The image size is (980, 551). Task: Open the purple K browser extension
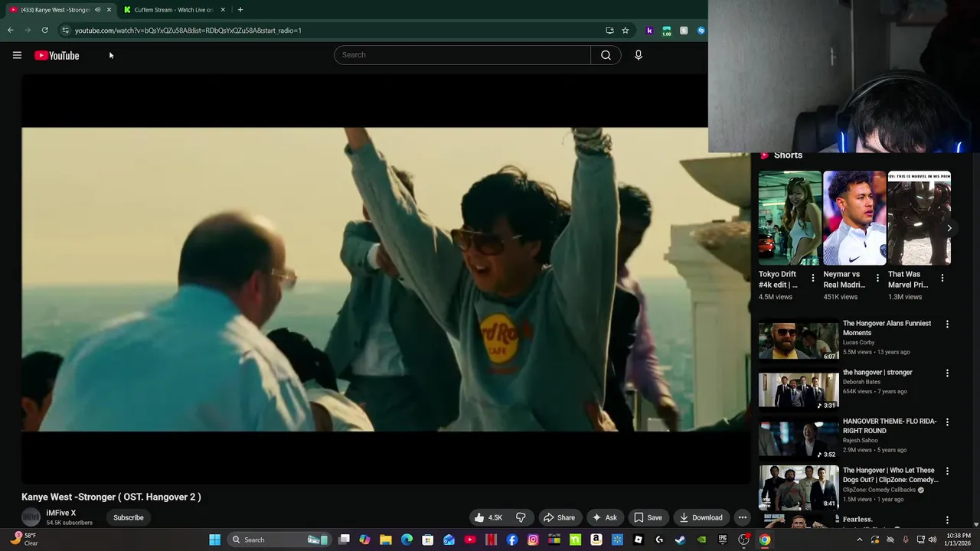click(x=649, y=31)
